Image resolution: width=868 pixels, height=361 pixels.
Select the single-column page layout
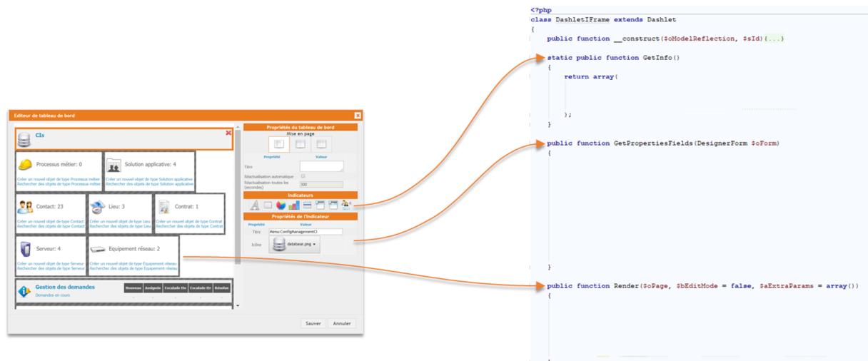point(279,144)
